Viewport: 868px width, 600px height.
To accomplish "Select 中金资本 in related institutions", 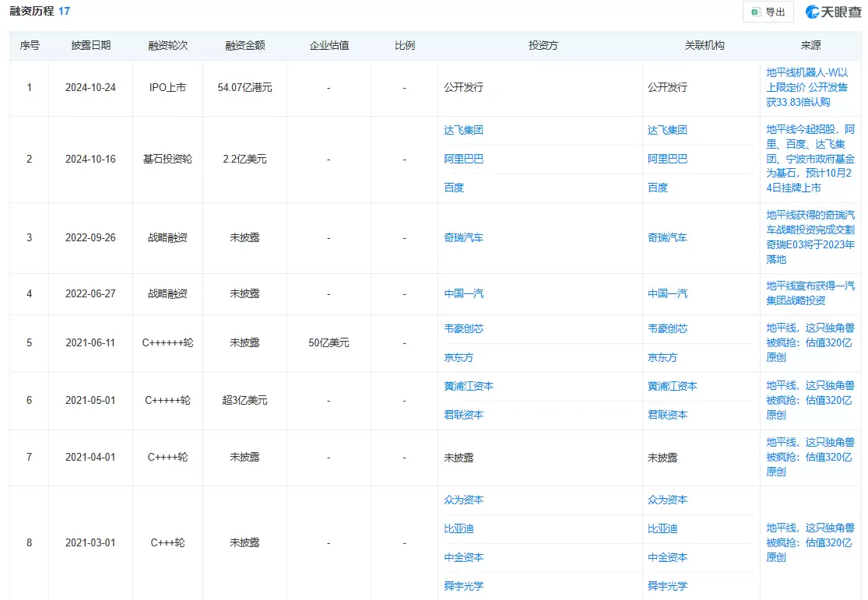I will click(667, 557).
